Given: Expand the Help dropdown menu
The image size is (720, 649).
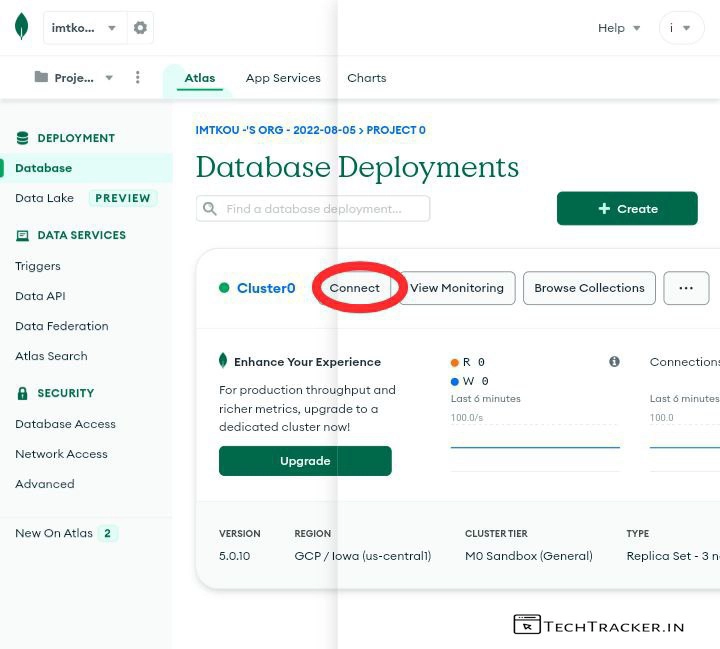Looking at the screenshot, I should 619,28.
